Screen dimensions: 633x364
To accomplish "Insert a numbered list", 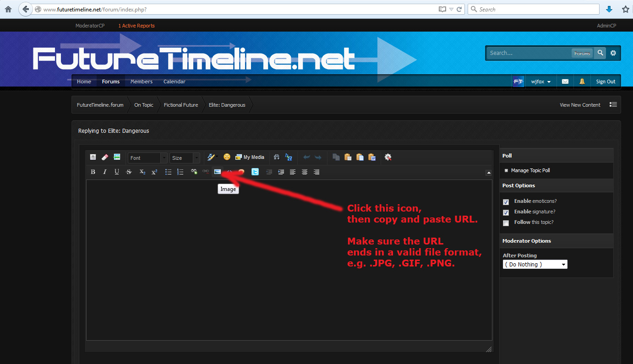I will 180,172.
